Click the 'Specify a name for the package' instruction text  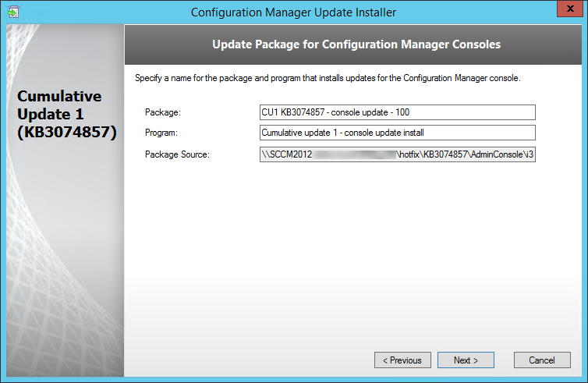[x=328, y=78]
